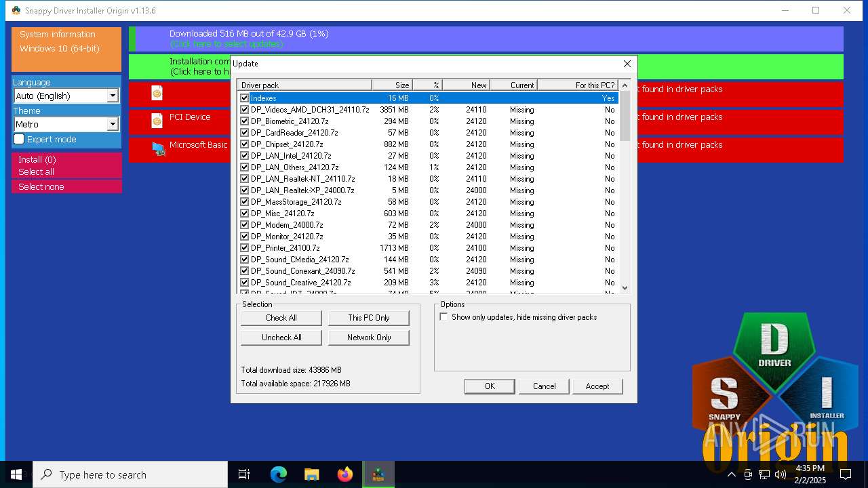Uncheck DP_Chipset_24120.7z checkbox
868x488 pixels.
244,144
